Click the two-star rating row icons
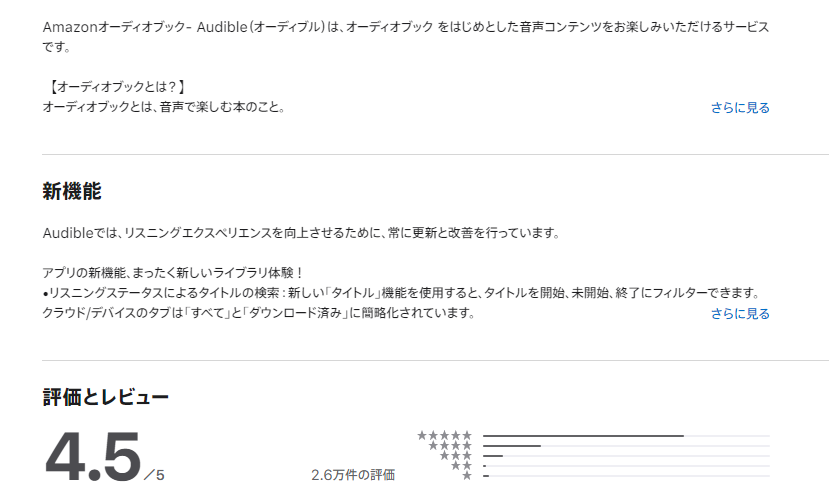This screenshot has width=829, height=499. [x=461, y=466]
